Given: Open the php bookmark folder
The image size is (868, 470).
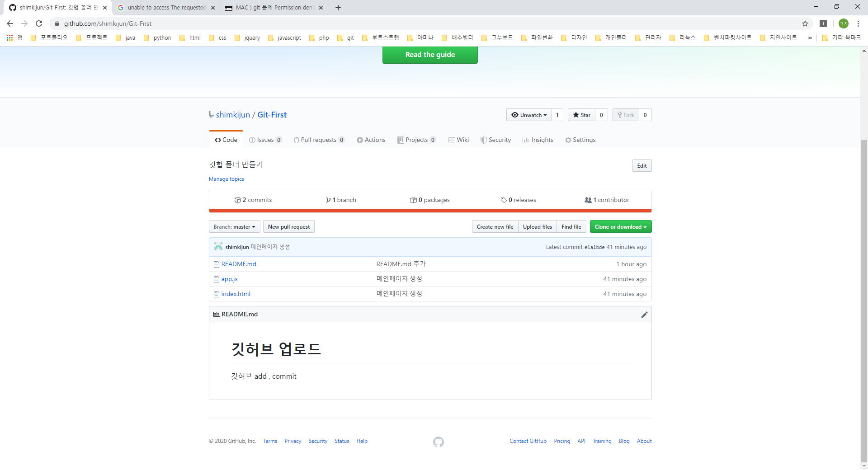Looking at the screenshot, I should pos(319,38).
